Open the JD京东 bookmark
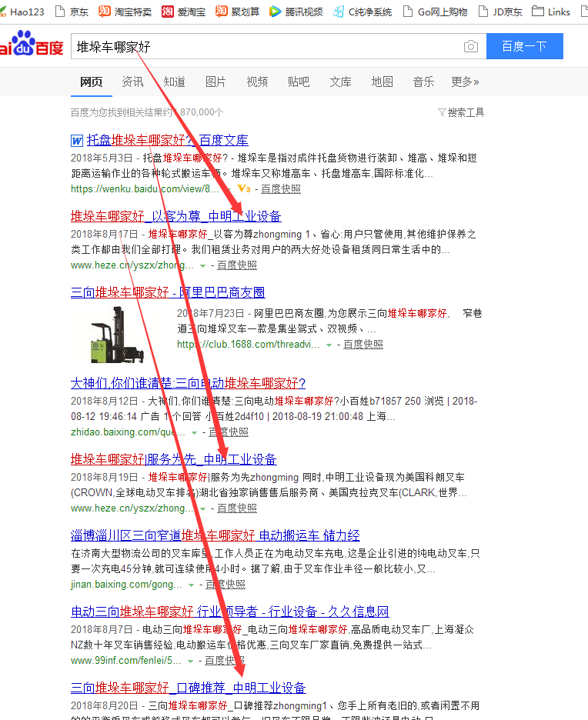This screenshot has height=720, width=588. tap(501, 12)
